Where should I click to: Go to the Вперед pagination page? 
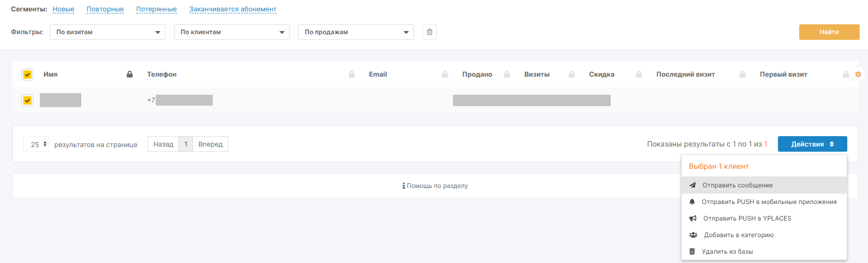[210, 144]
